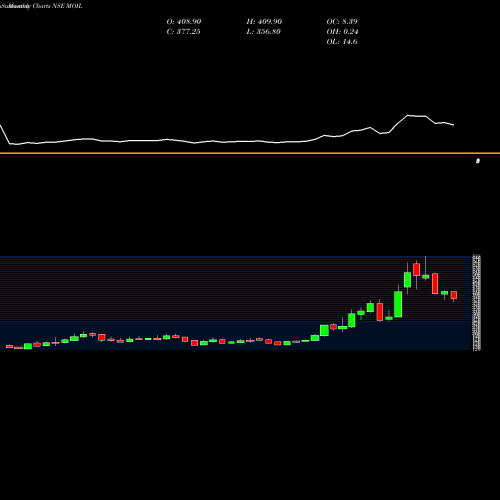Click the OL: 14.6 reading

tap(342, 42)
